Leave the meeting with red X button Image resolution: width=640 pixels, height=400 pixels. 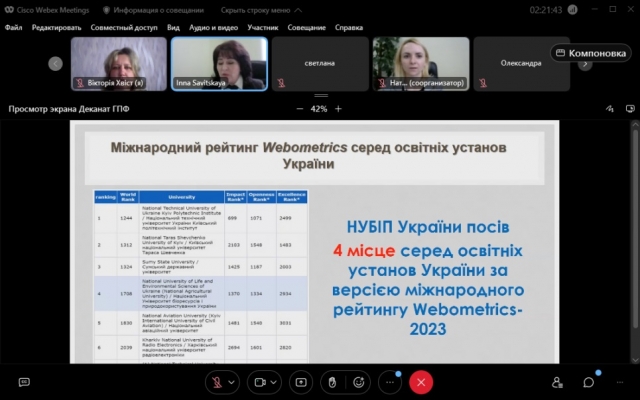[421, 382]
